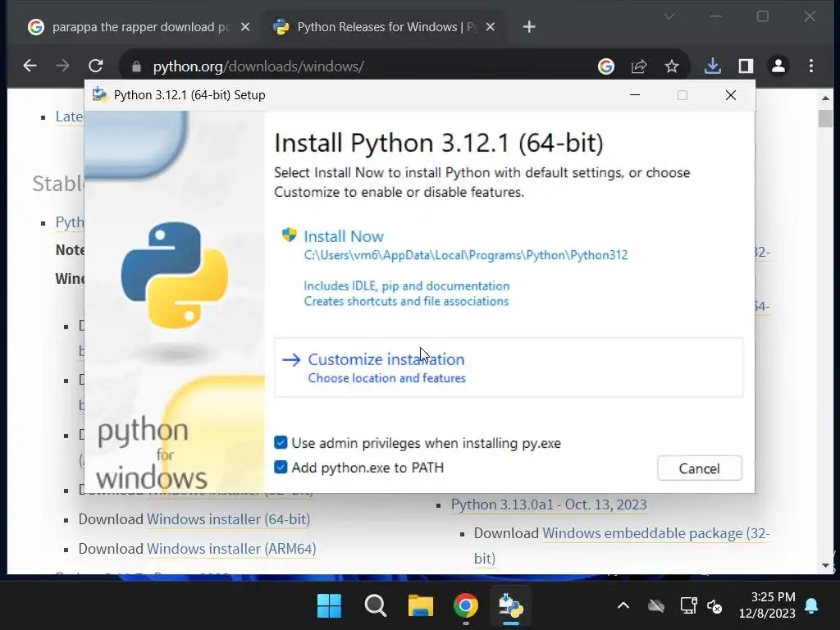Open taskbar Search
The width and height of the screenshot is (840, 630).
point(375,606)
